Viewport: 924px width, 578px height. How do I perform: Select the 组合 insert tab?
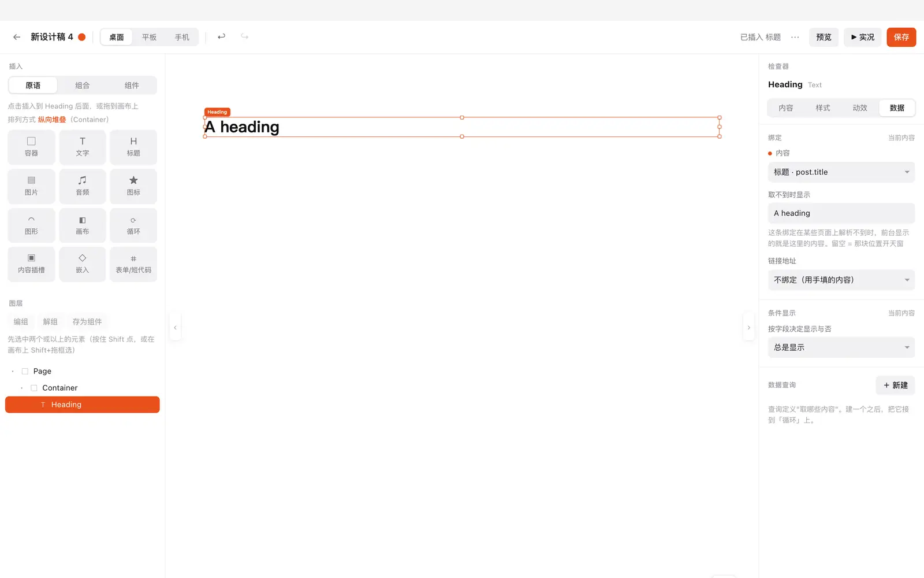[83, 86]
